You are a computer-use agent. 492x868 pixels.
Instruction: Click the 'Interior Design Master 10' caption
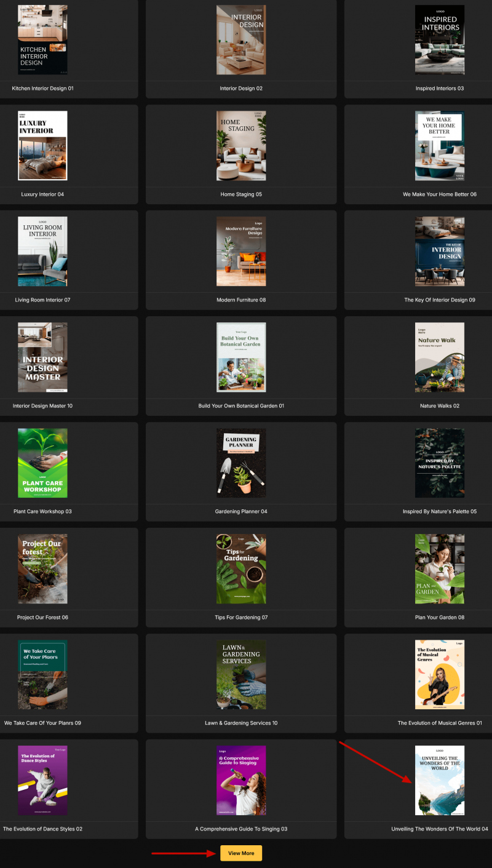coord(42,406)
